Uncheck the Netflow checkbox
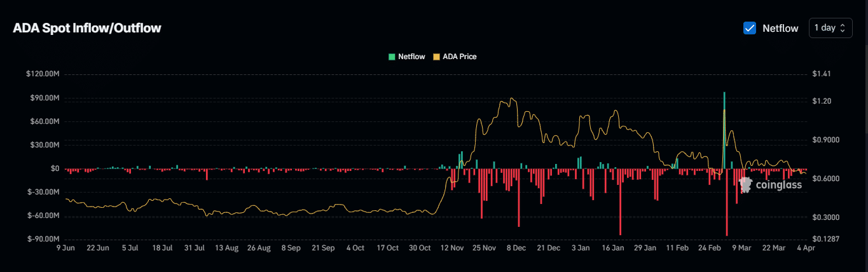868x272 pixels. point(750,28)
